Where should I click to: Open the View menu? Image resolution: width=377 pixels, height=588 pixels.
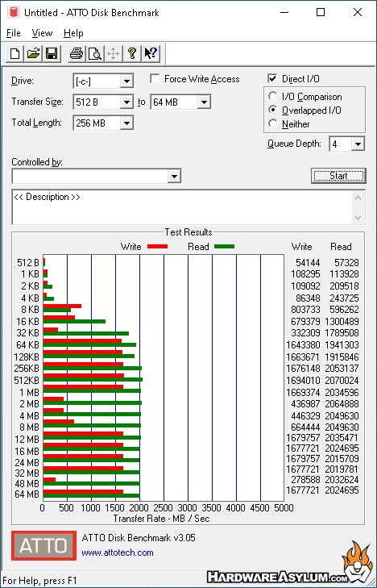coord(42,33)
